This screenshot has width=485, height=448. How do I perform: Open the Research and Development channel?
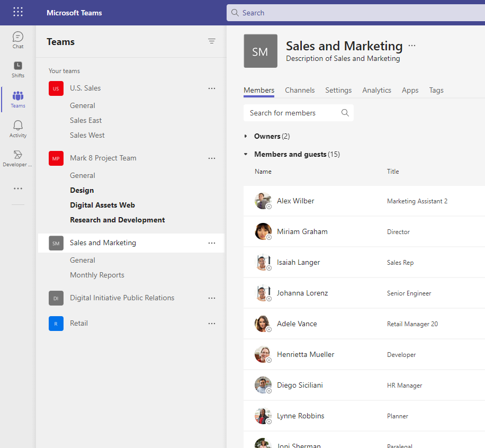click(117, 220)
